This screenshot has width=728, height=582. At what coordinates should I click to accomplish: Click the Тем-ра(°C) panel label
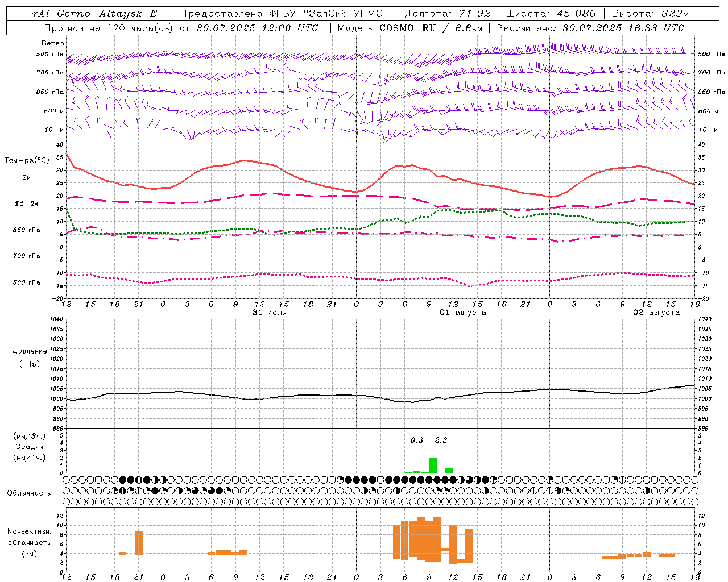27,161
